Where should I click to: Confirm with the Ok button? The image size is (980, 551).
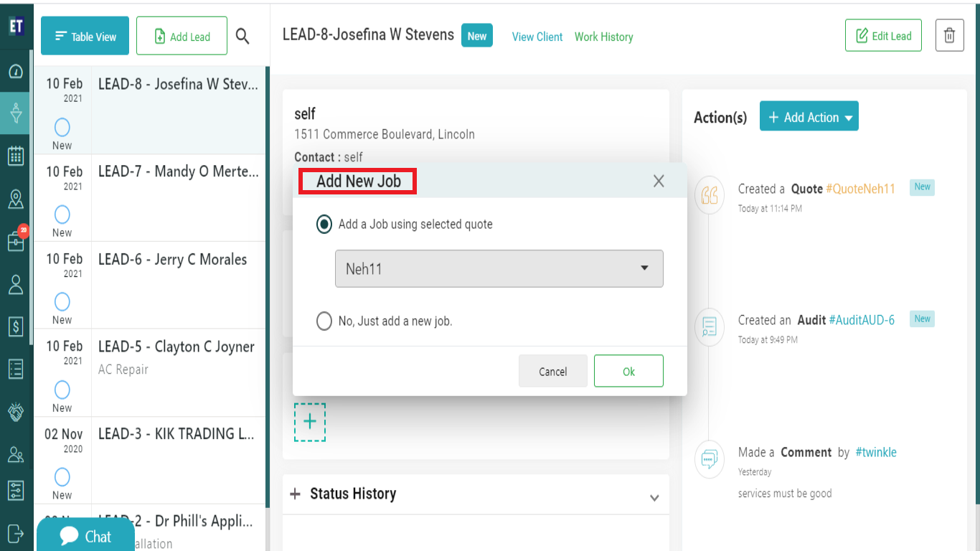[629, 371]
